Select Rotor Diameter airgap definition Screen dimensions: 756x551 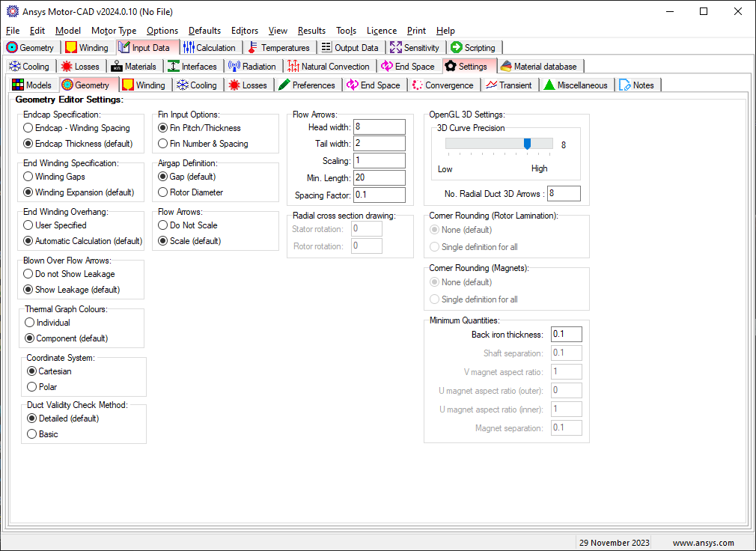(163, 192)
